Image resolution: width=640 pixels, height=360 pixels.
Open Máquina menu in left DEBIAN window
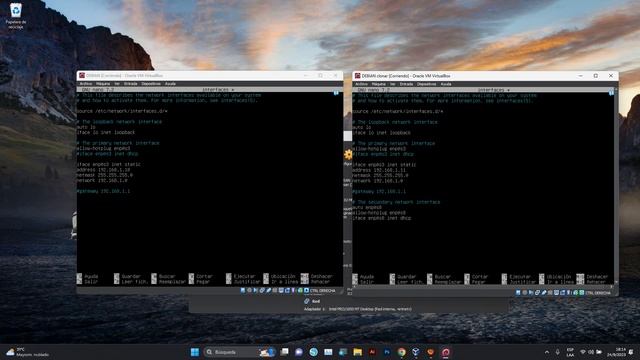pos(103,84)
